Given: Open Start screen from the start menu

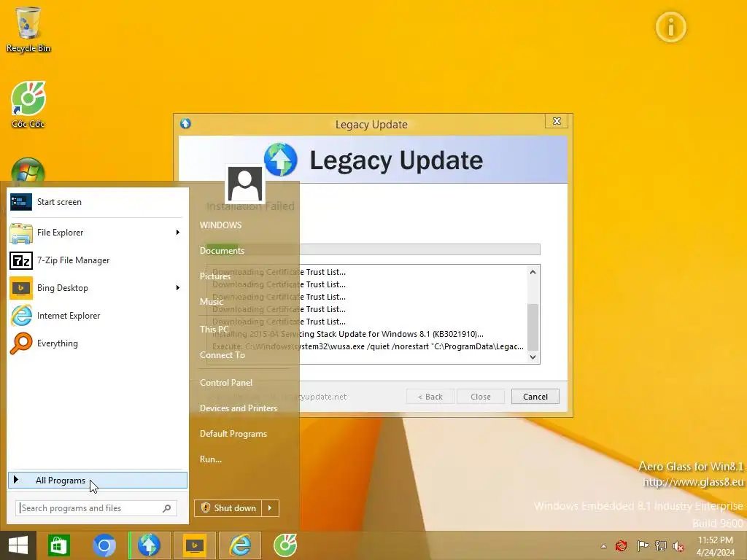Looking at the screenshot, I should [98, 202].
